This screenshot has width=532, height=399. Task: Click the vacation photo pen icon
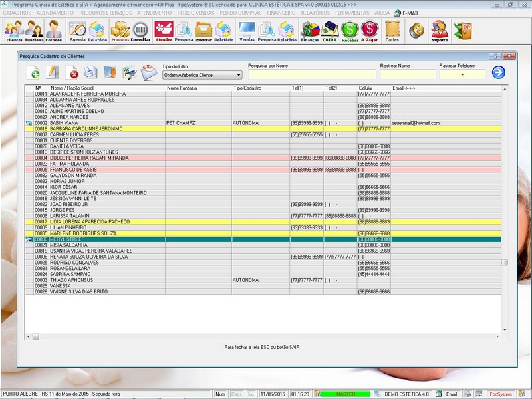pyautogui.click(x=130, y=72)
